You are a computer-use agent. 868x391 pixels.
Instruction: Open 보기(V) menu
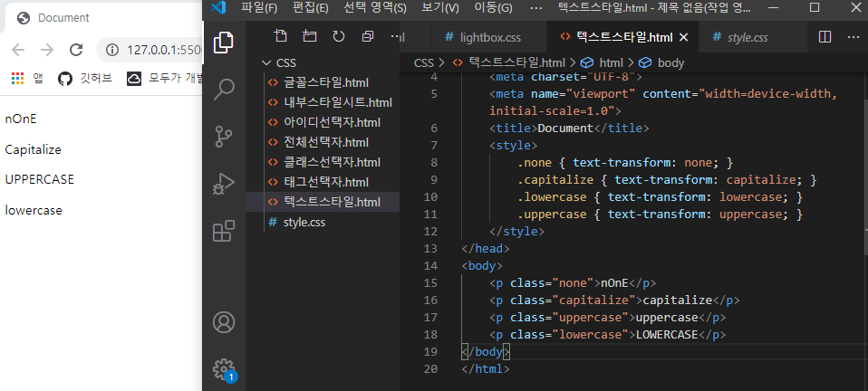tap(440, 8)
